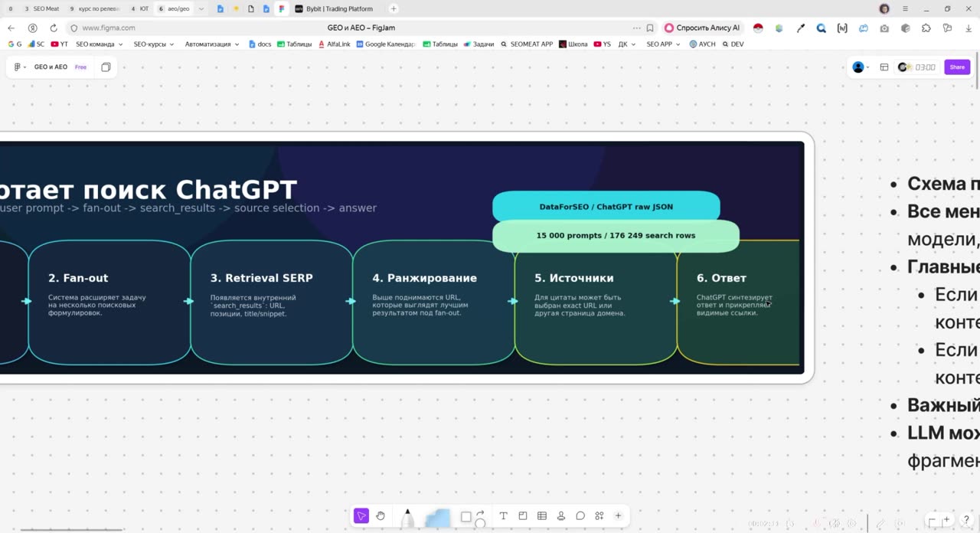This screenshot has height=533, width=980.
Task: Open the browser hamburger menu
Action: [905, 9]
